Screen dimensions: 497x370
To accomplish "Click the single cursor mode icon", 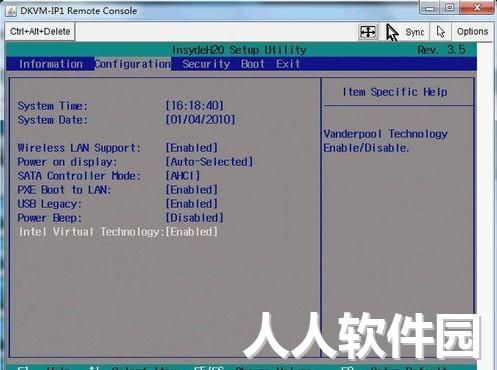I will click(441, 32).
